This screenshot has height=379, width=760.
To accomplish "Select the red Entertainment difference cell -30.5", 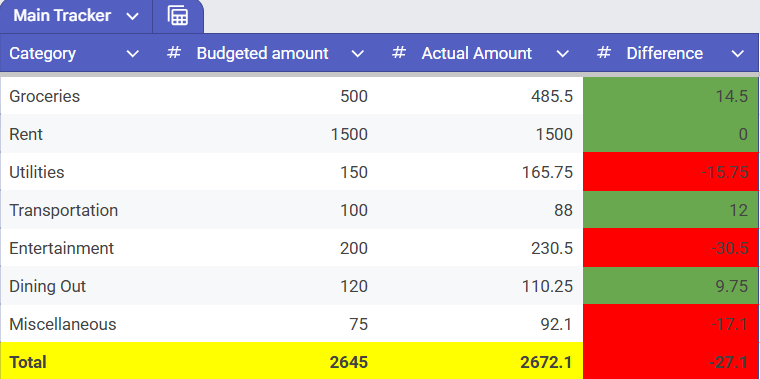I will (670, 248).
